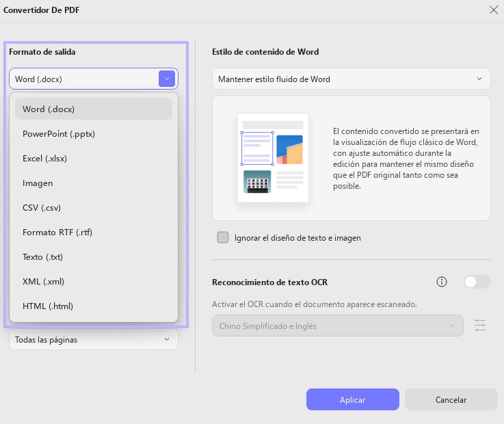Viewport: 504px width, 424px height.
Task: Click the Cancelar button
Action: [451, 399]
